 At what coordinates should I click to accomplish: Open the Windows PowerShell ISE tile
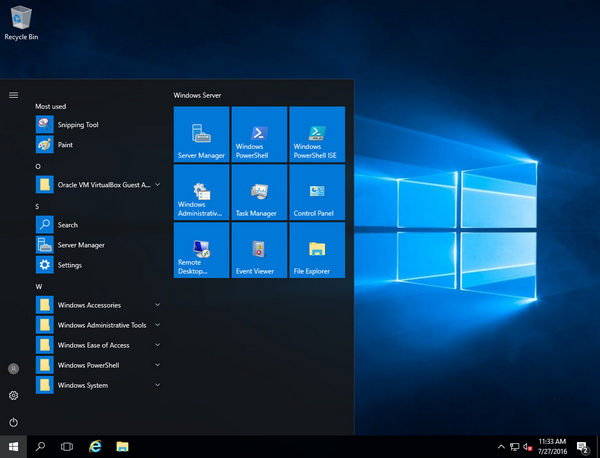pos(317,135)
